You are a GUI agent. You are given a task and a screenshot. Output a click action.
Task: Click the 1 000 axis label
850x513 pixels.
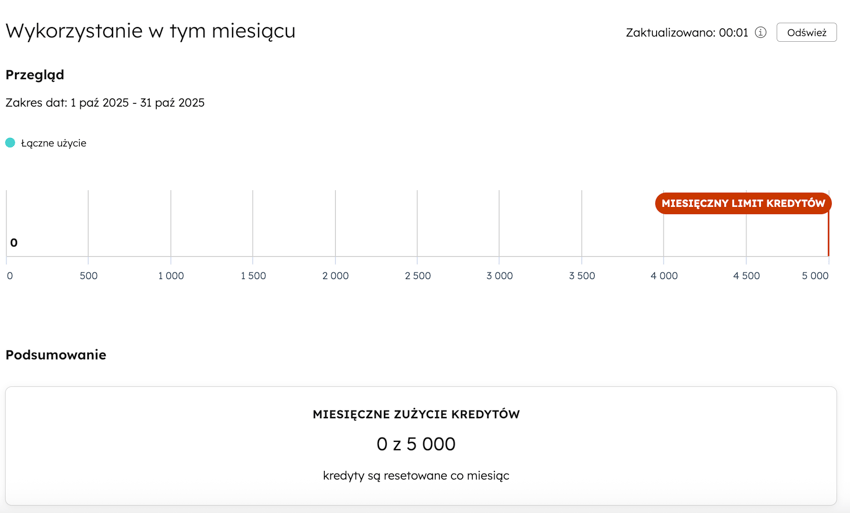pyautogui.click(x=171, y=276)
